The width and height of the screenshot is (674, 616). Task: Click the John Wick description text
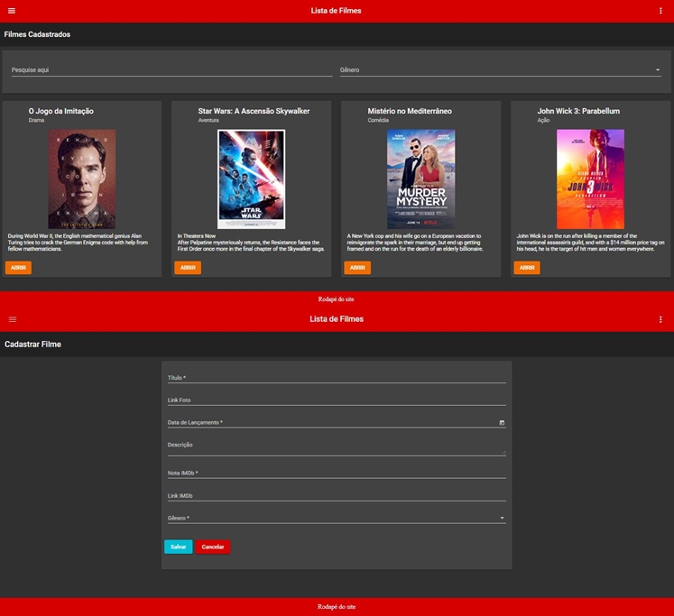(x=591, y=243)
